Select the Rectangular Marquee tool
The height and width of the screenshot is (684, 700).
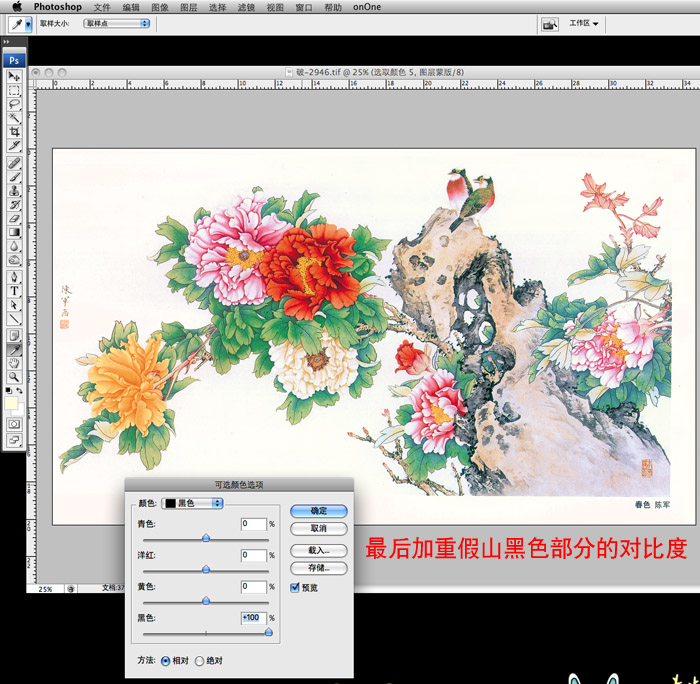(14, 90)
